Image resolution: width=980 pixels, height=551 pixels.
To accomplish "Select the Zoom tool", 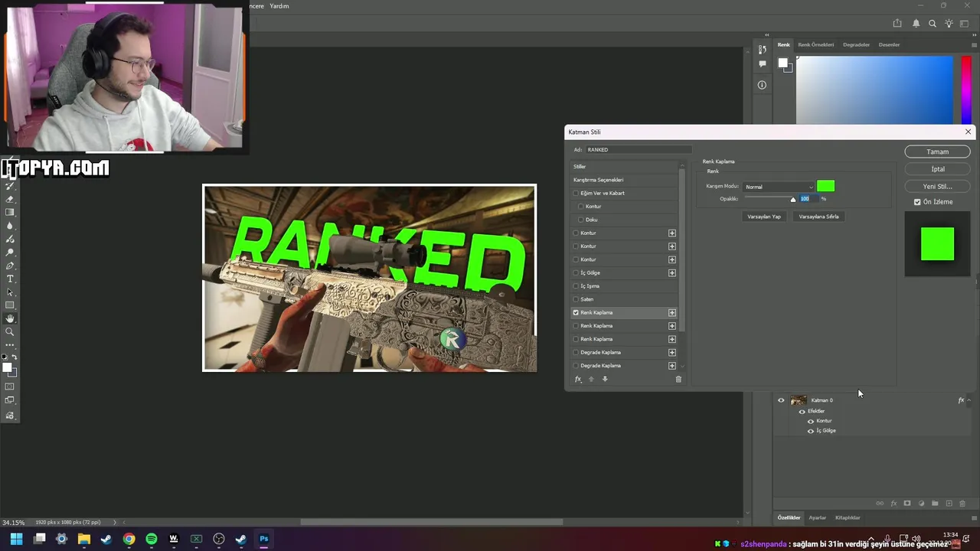I will [10, 331].
